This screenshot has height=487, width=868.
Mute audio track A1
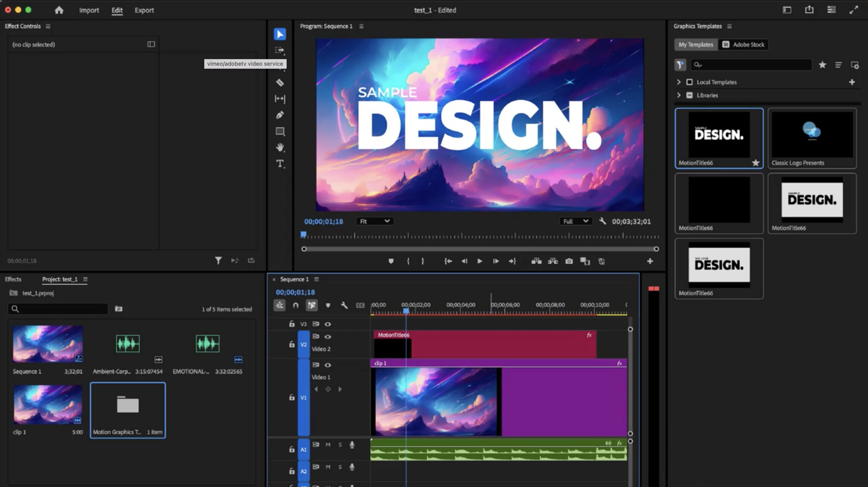(x=328, y=445)
